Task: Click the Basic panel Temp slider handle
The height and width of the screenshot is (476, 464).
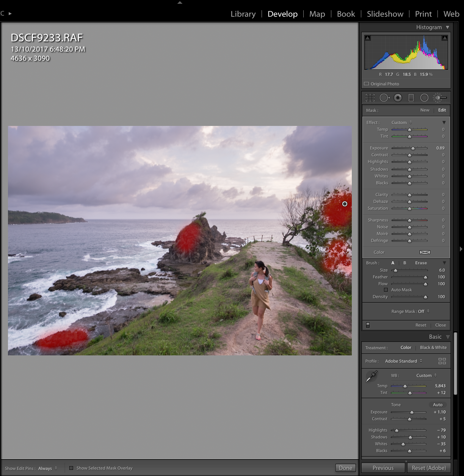Action: tap(405, 386)
